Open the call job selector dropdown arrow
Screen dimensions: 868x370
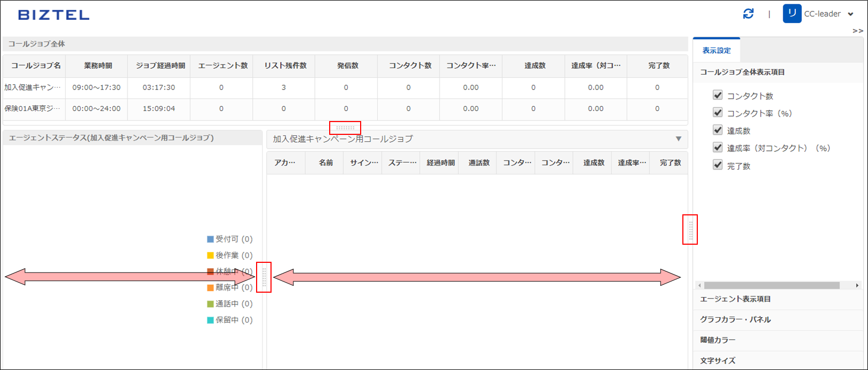point(678,139)
